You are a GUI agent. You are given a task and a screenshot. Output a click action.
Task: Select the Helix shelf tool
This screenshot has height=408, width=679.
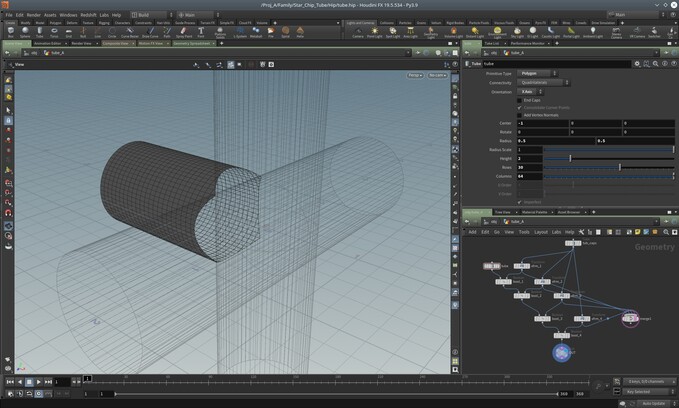pyautogui.click(x=300, y=32)
